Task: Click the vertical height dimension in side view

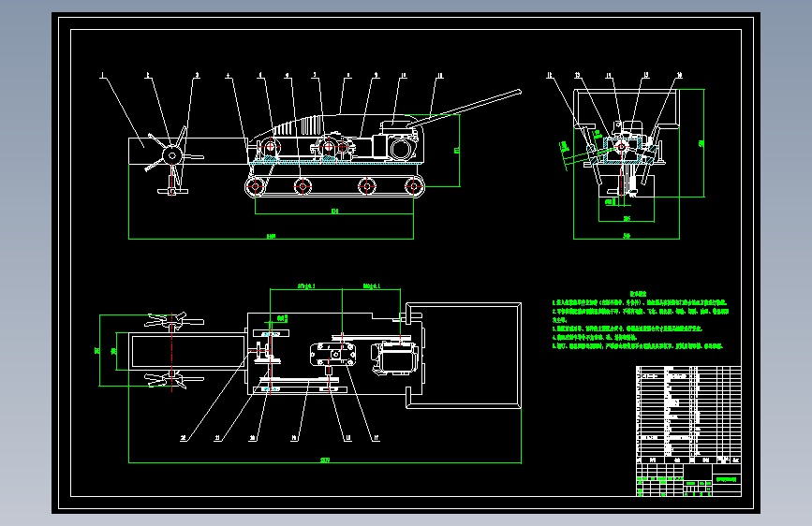Action: coord(457,150)
